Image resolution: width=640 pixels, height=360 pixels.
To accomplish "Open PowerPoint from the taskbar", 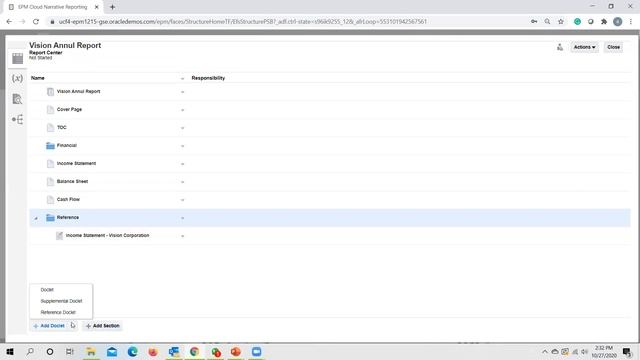I will click(x=236, y=351).
